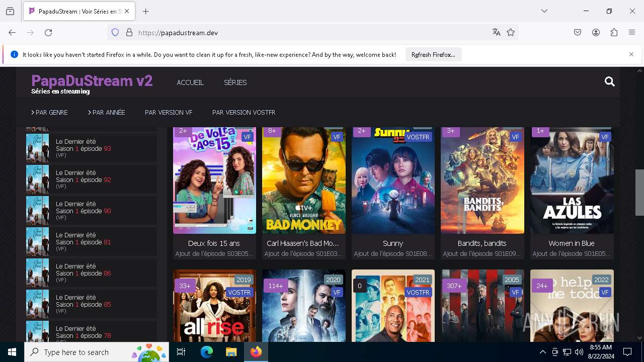The width and height of the screenshot is (644, 362).
Task: Open a new tab with plus icon
Action: click(146, 11)
